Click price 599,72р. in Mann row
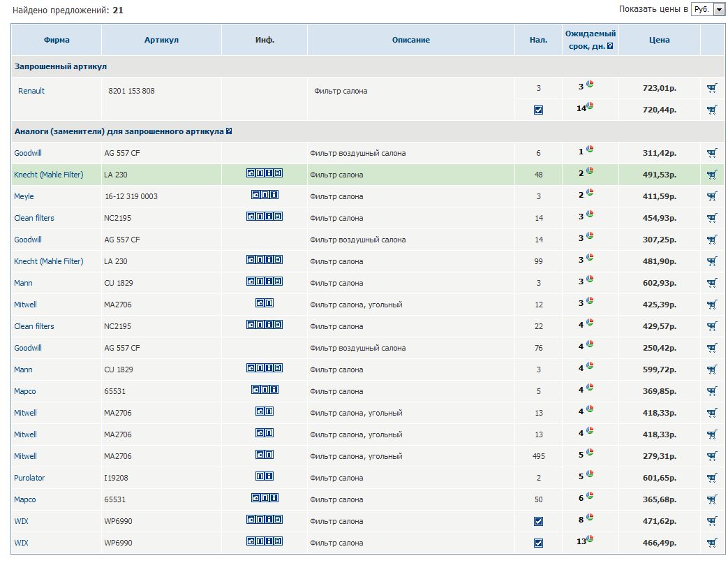This screenshot has width=728, height=563. [660, 370]
